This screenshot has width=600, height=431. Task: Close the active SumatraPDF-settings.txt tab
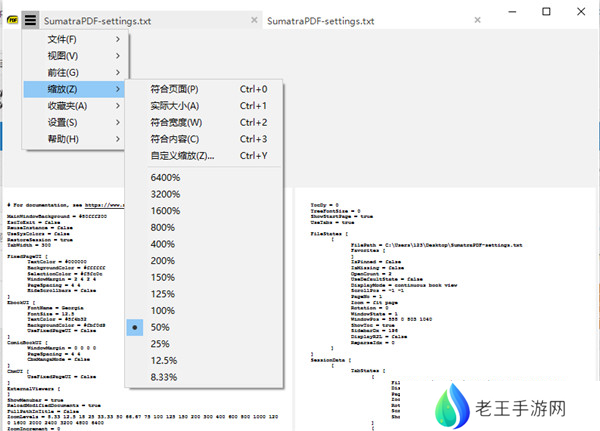[x=254, y=20]
